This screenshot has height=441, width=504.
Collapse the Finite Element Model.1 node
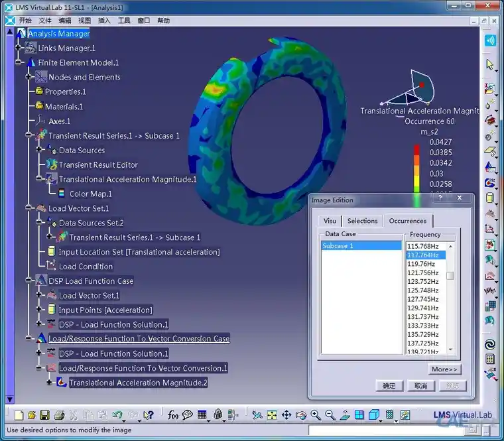point(19,62)
